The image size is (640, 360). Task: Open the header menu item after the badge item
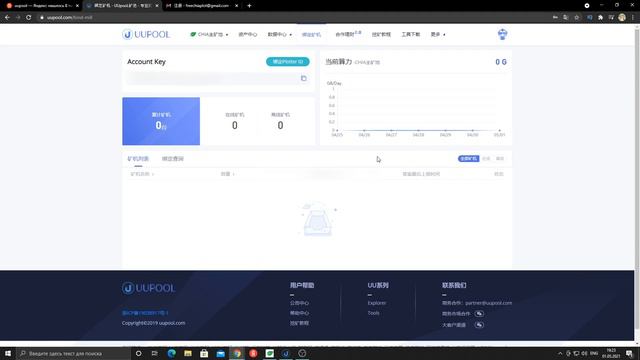click(381, 34)
